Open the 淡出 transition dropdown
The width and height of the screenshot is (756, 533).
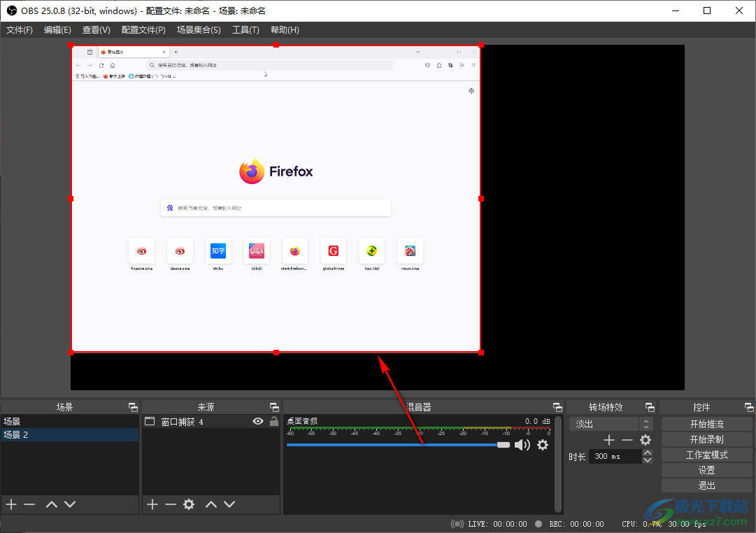click(611, 424)
